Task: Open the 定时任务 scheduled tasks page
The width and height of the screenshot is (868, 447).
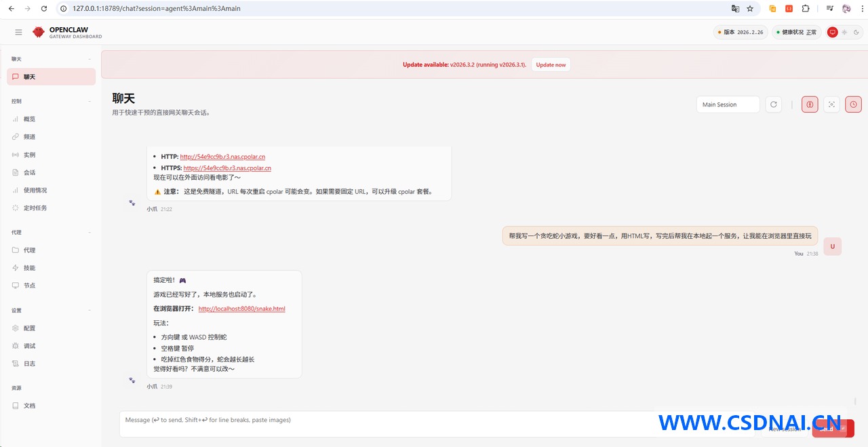Action: pyautogui.click(x=52, y=208)
